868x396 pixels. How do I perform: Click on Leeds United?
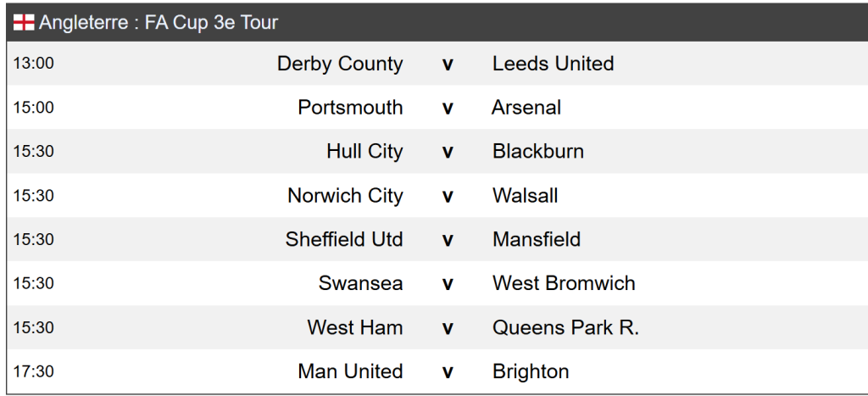coord(553,64)
